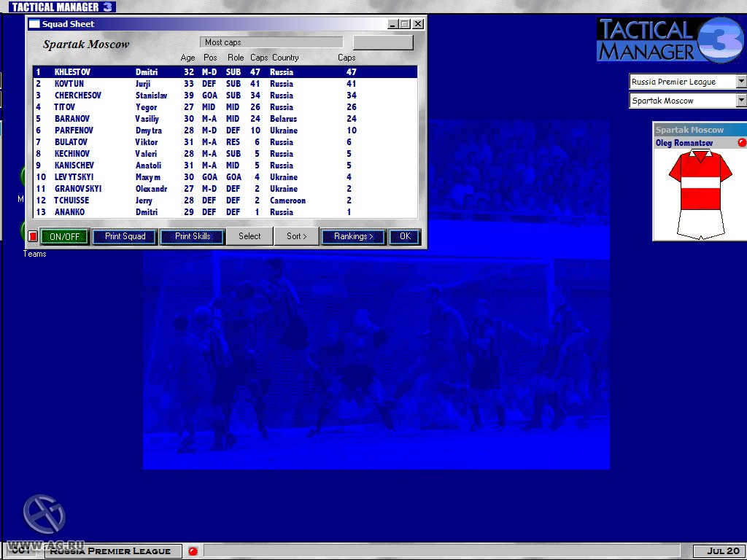Click Belarus in the BARANOV row
This screenshot has width=747, height=560.
point(284,119)
